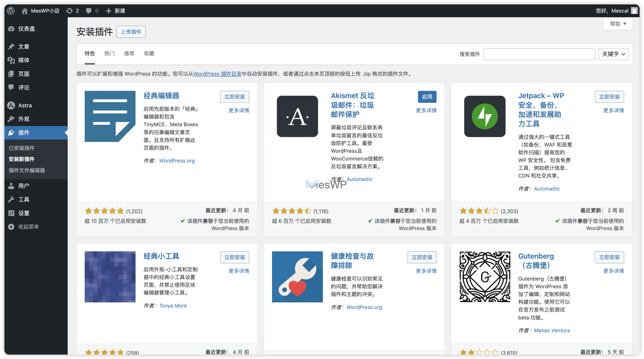Click the pin icon for 文章
Viewport: 644px width, 359px height.
[x=11, y=46]
